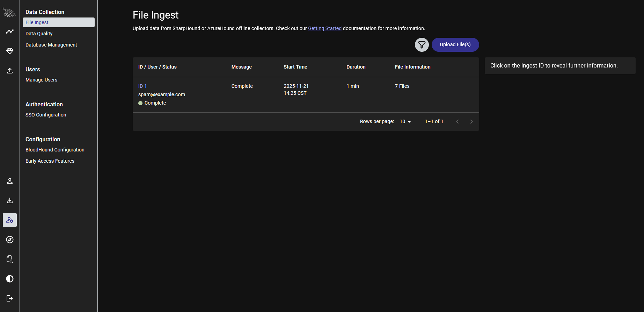Viewport: 644px width, 312px height.
Task: Open SSO Configuration settings
Action: coord(46,115)
